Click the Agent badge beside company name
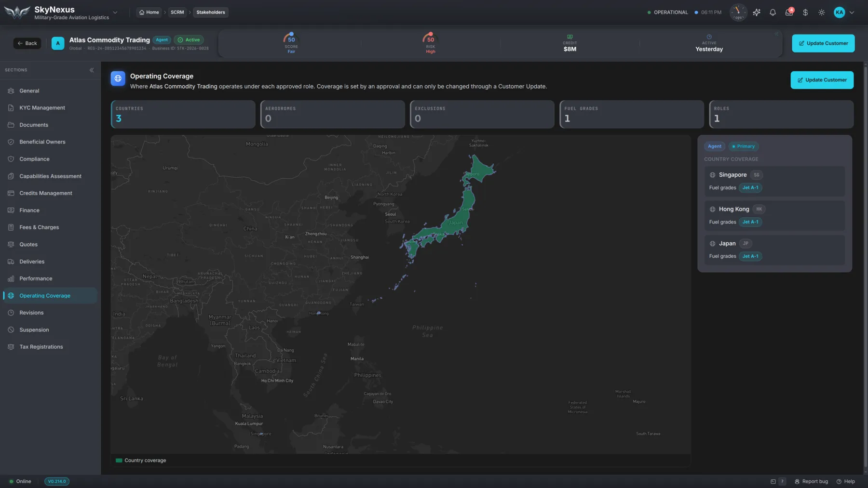This screenshot has height=488, width=868. pos(162,40)
